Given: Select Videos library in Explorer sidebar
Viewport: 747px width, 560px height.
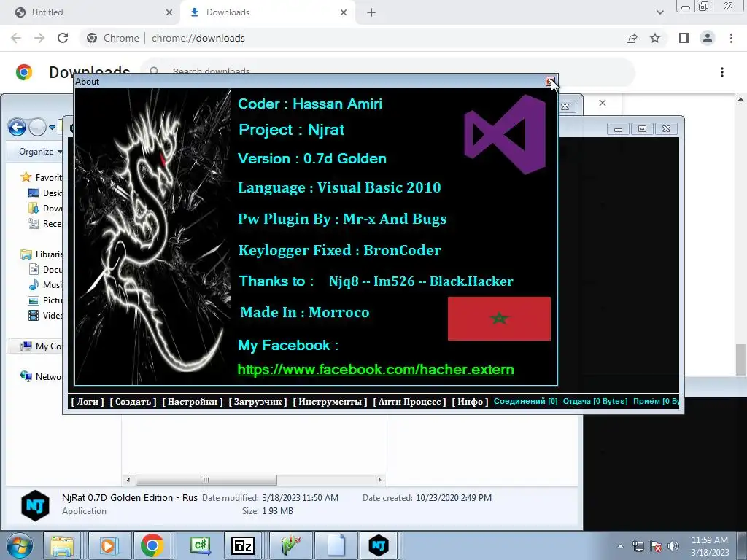Looking at the screenshot, I should point(45,315).
